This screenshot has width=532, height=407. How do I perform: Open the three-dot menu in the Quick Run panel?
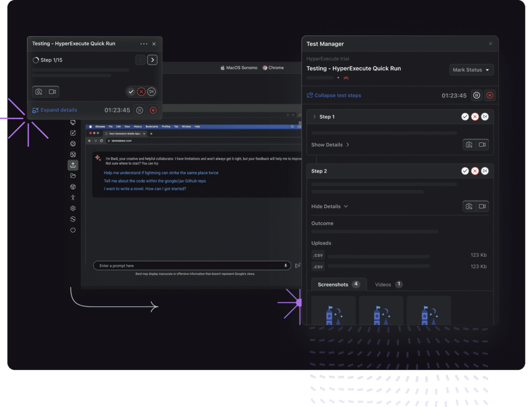click(x=144, y=44)
